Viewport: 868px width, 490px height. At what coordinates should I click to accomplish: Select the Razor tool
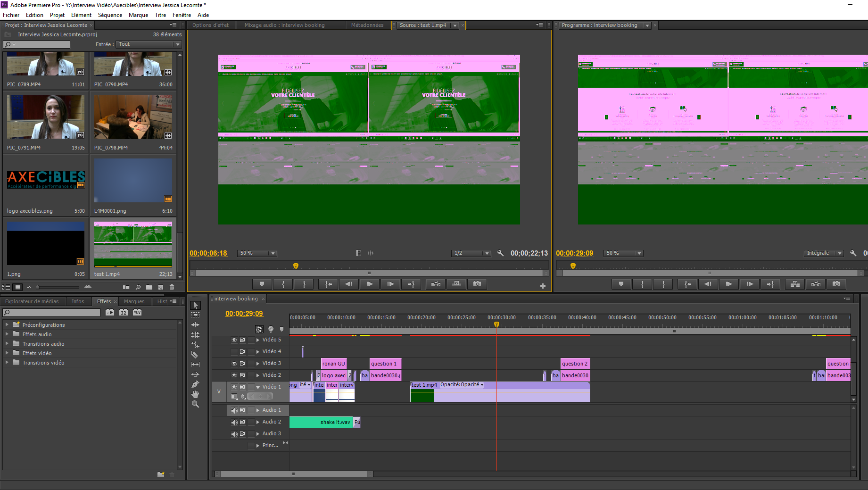tap(195, 354)
